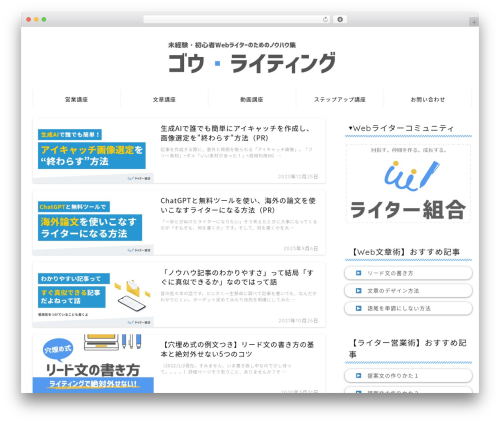Open a new tab with the plus button

pyautogui.click(x=474, y=22)
